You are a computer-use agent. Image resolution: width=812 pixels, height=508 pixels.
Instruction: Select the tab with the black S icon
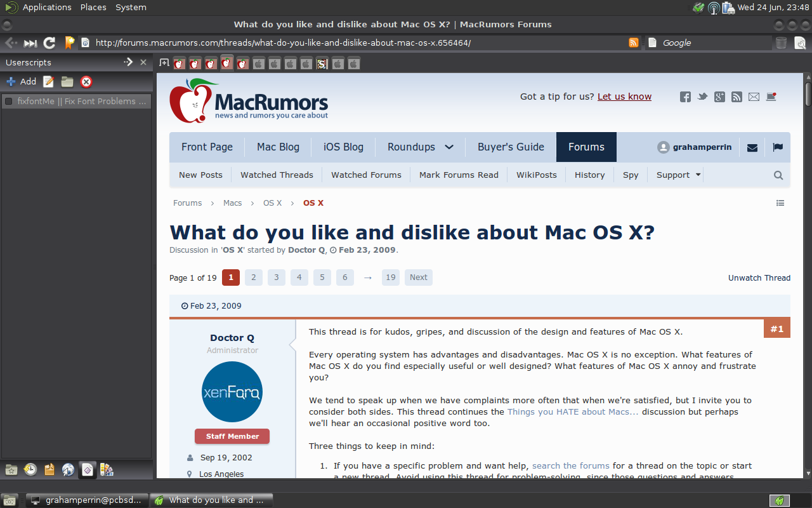(322, 63)
